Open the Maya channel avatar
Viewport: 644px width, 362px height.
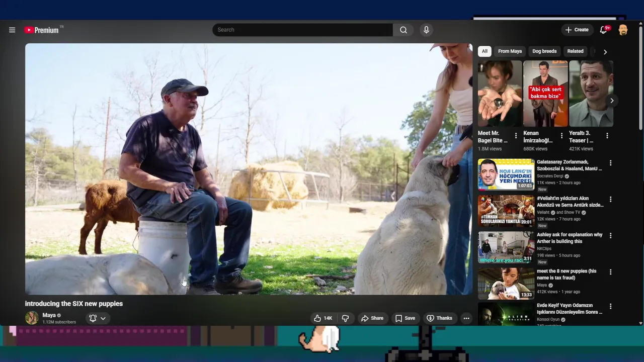[x=32, y=318]
